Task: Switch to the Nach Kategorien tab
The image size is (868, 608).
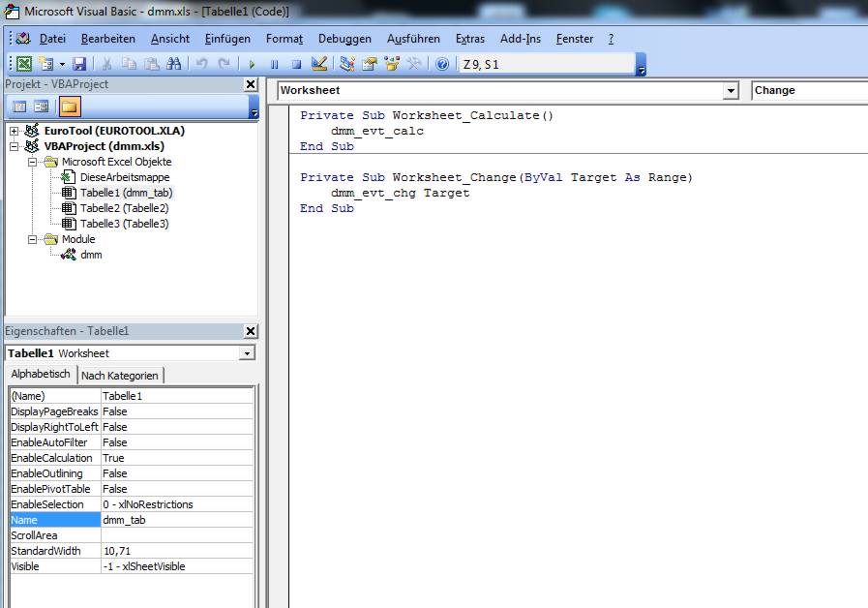Action: (x=120, y=376)
